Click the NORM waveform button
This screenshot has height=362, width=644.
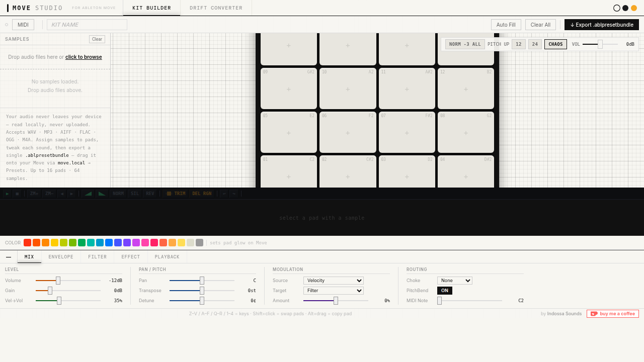click(118, 194)
